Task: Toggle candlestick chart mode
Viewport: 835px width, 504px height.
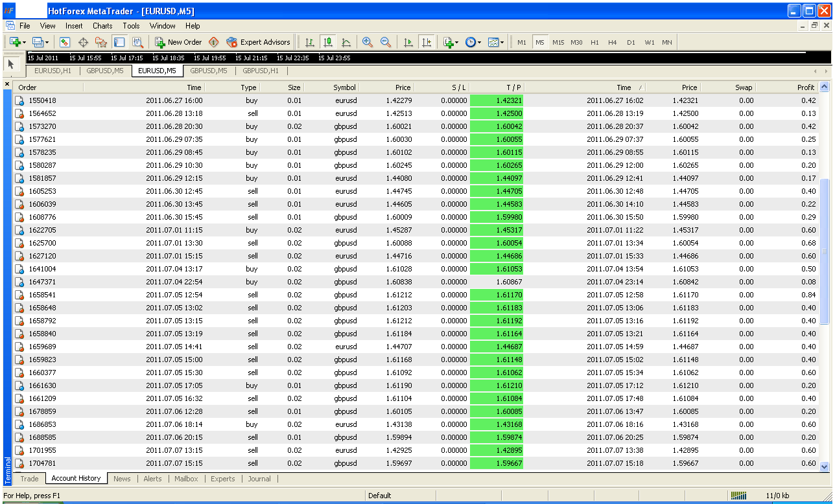Action: click(x=328, y=42)
